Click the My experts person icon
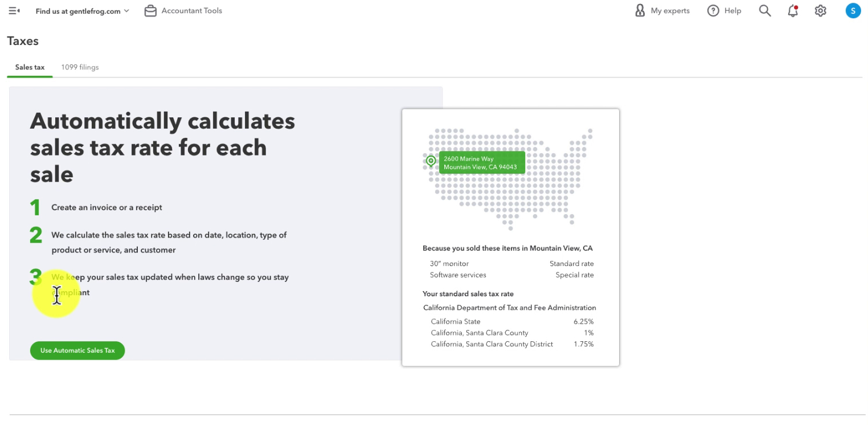The height and width of the screenshot is (425, 868). 640,11
